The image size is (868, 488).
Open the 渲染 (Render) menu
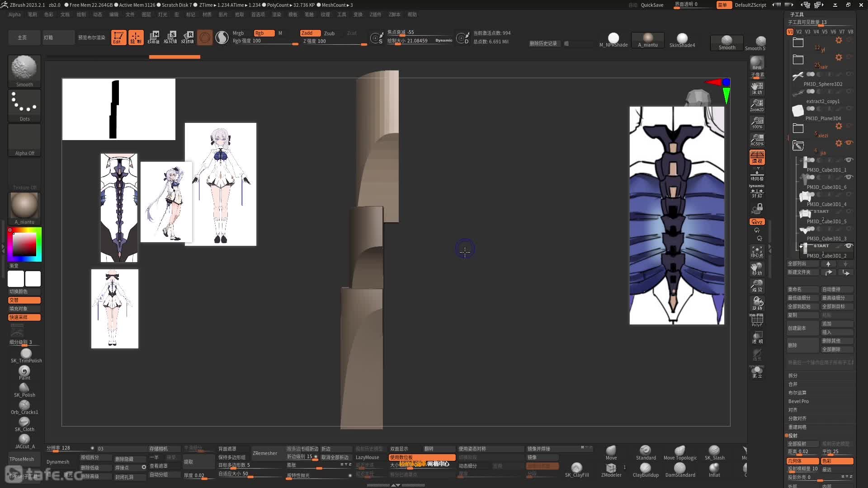click(277, 14)
